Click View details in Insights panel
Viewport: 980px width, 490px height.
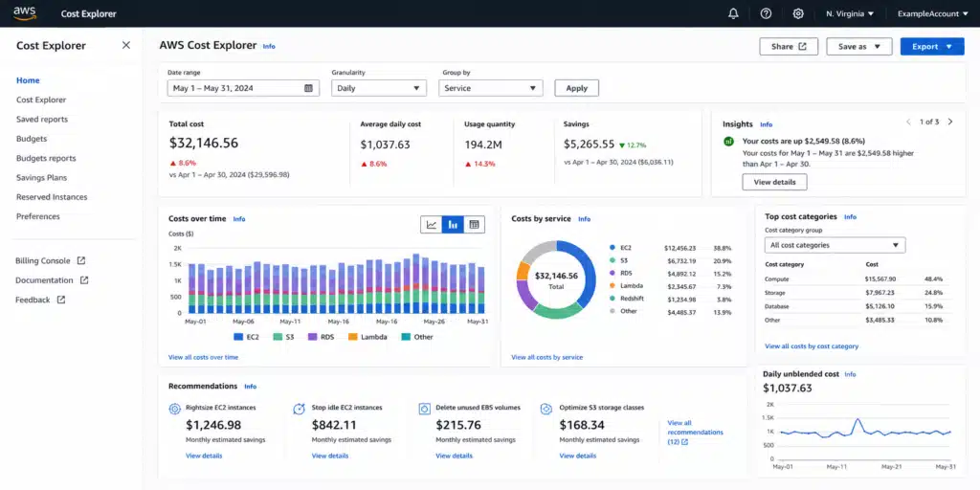[774, 182]
